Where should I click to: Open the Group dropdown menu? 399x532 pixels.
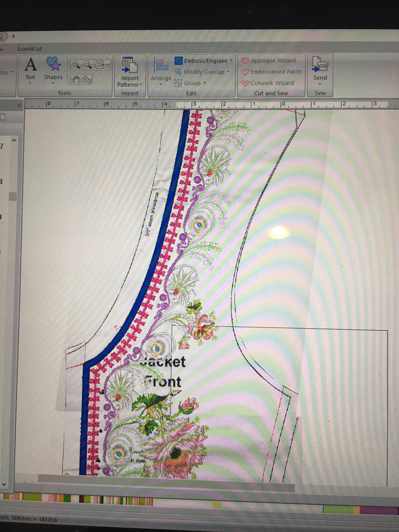pyautogui.click(x=204, y=83)
